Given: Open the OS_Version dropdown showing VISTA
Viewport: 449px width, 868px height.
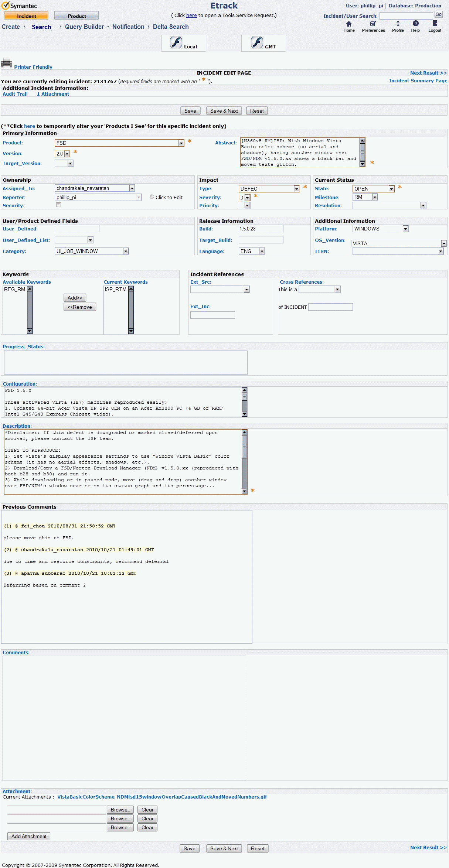Looking at the screenshot, I should click(x=399, y=243).
